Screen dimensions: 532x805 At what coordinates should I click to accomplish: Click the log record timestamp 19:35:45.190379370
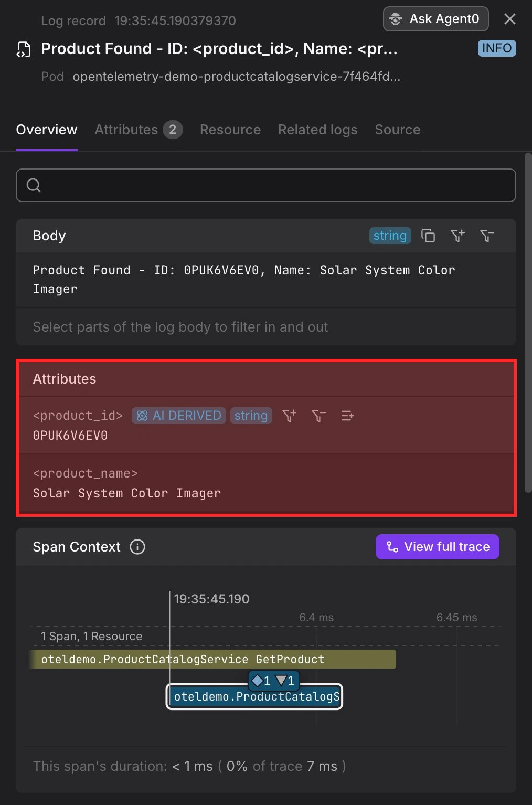coord(175,21)
